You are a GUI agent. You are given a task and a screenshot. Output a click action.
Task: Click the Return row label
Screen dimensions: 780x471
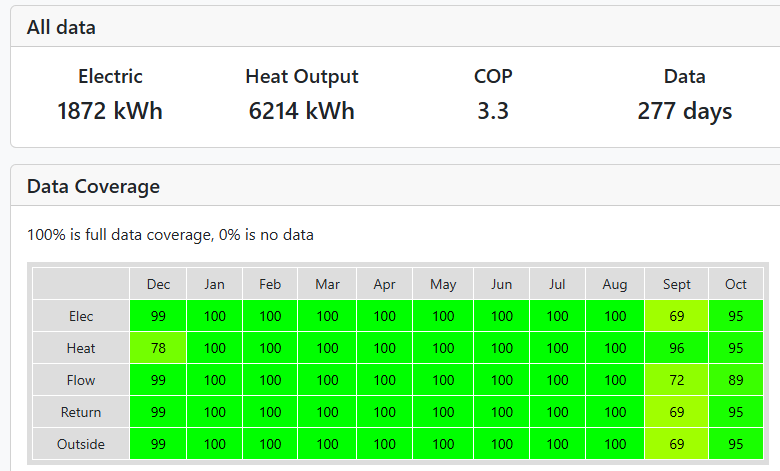pyautogui.click(x=81, y=412)
